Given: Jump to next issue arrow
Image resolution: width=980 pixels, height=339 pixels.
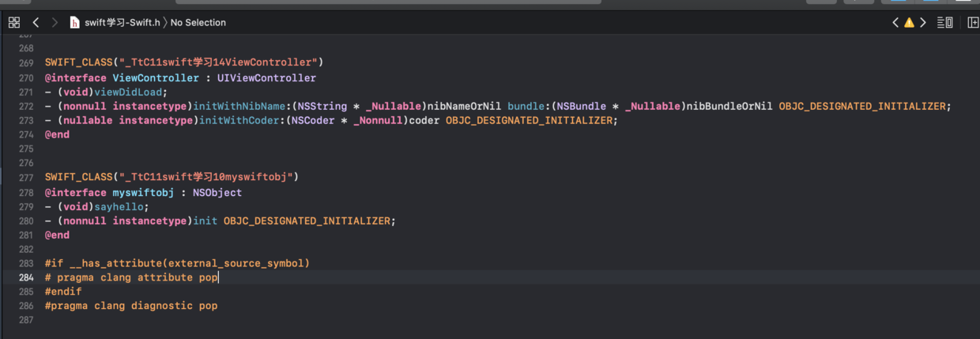Looking at the screenshot, I should tap(922, 22).
